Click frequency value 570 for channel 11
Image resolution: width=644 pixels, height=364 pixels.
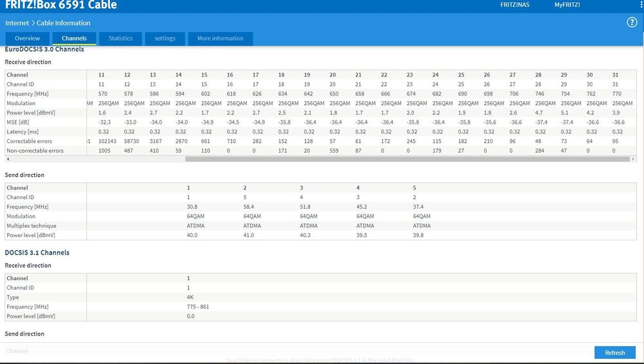[102, 93]
